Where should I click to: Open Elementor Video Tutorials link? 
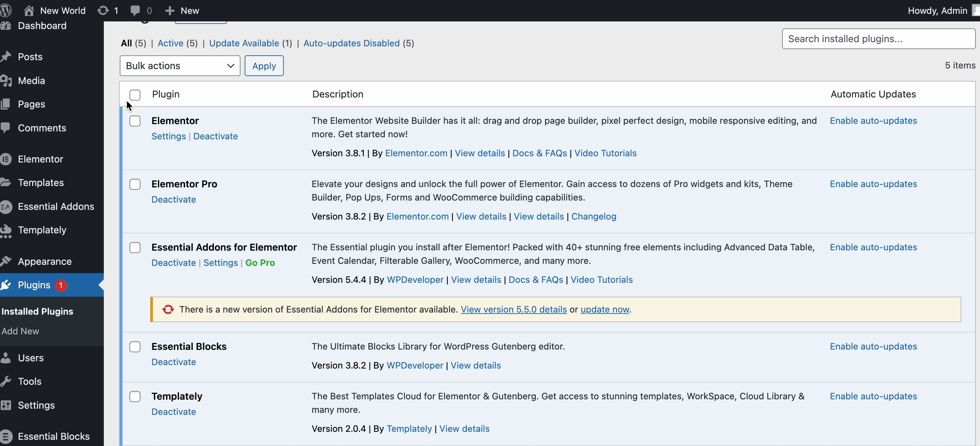tap(605, 153)
